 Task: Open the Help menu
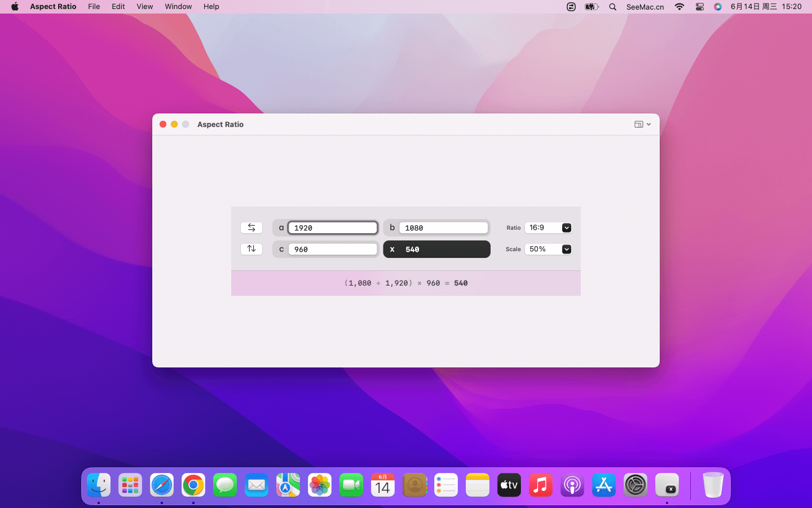click(x=211, y=7)
